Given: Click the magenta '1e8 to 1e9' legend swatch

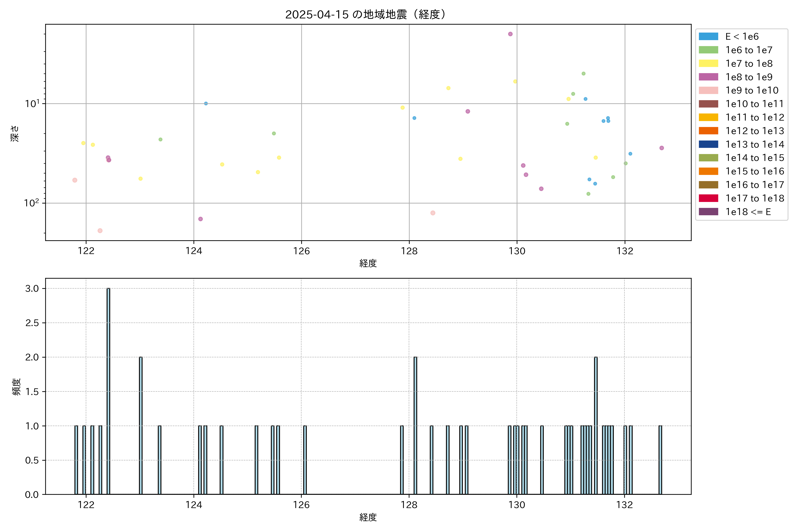Looking at the screenshot, I should click(x=708, y=77).
